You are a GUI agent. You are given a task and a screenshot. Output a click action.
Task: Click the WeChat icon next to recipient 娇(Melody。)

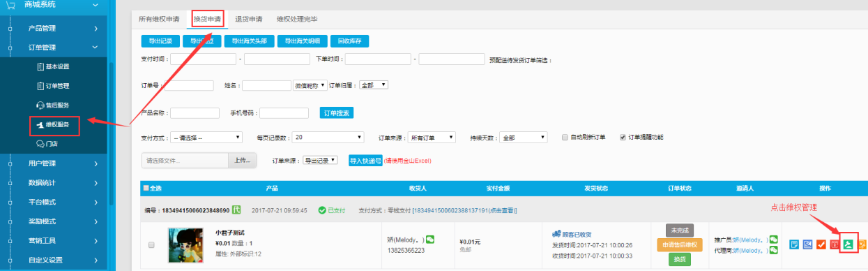pos(430,240)
